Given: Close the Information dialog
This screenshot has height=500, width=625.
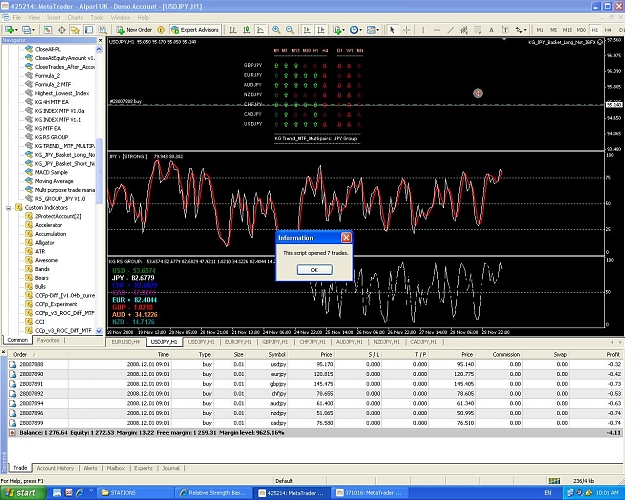Looking at the screenshot, I should tap(346, 238).
